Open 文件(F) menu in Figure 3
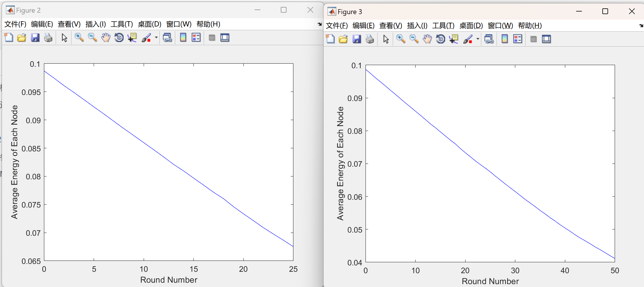This screenshot has height=287, width=644. click(337, 26)
